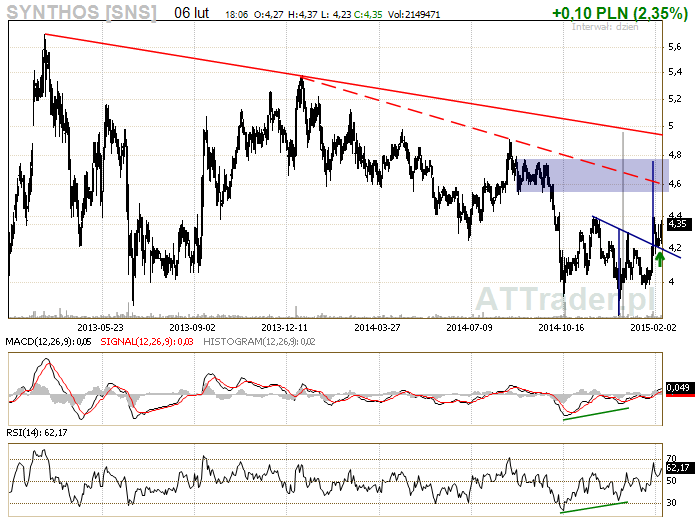Click x-axis date 2014-10-16
Image resolution: width=700 pixels, height=522 pixels.
561,328
